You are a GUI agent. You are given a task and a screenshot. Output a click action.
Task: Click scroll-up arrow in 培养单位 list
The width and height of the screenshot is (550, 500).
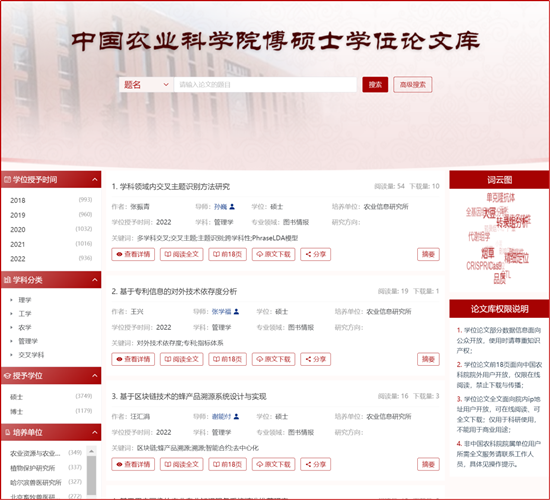[92, 451]
